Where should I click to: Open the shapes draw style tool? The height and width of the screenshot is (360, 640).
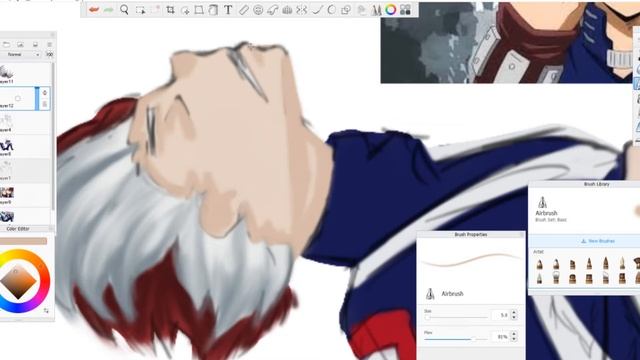(346, 10)
